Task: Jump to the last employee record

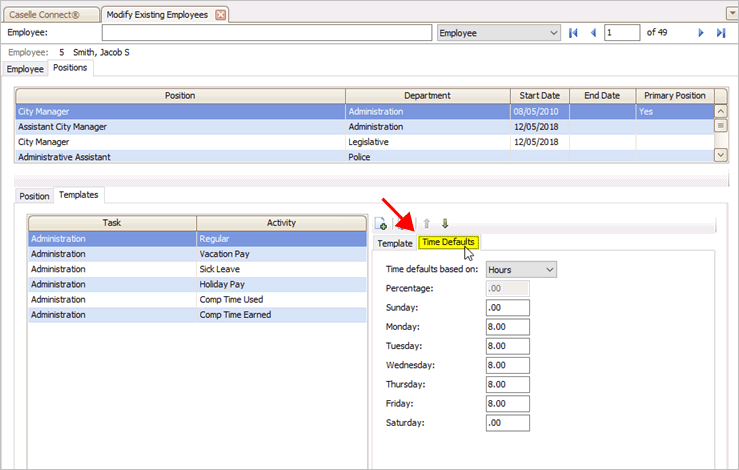Action: point(721,33)
